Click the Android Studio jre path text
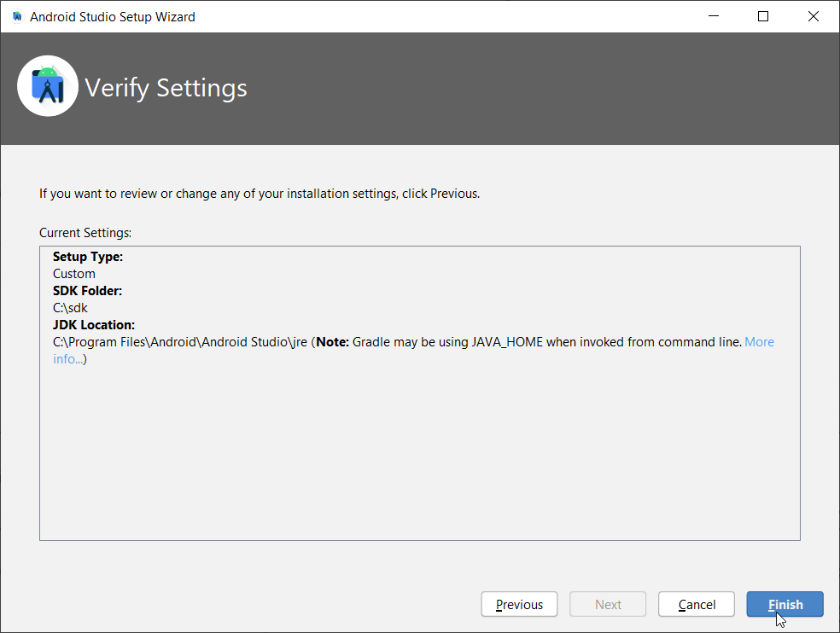 click(179, 342)
